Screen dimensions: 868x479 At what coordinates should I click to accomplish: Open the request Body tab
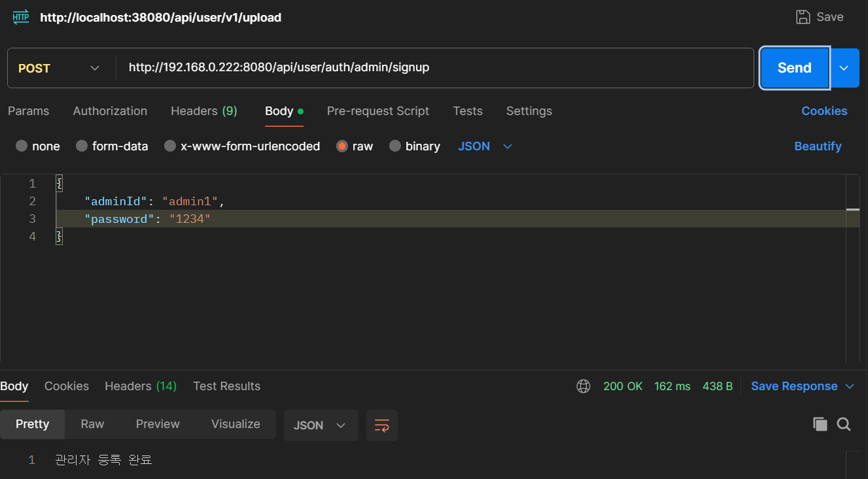[x=284, y=111]
